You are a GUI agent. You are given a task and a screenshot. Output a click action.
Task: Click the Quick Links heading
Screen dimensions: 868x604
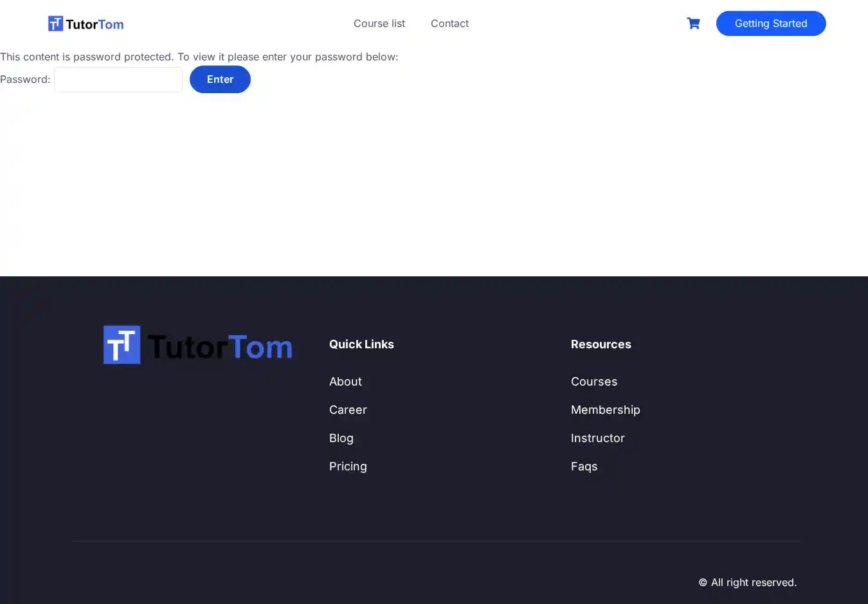point(361,344)
